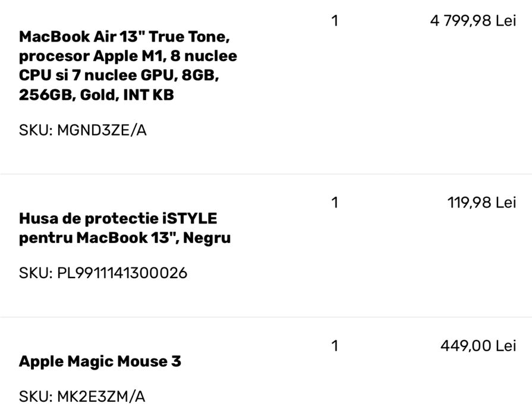Click the 4 799,98 Lei price
This screenshot has height=416, width=532.
click(473, 21)
